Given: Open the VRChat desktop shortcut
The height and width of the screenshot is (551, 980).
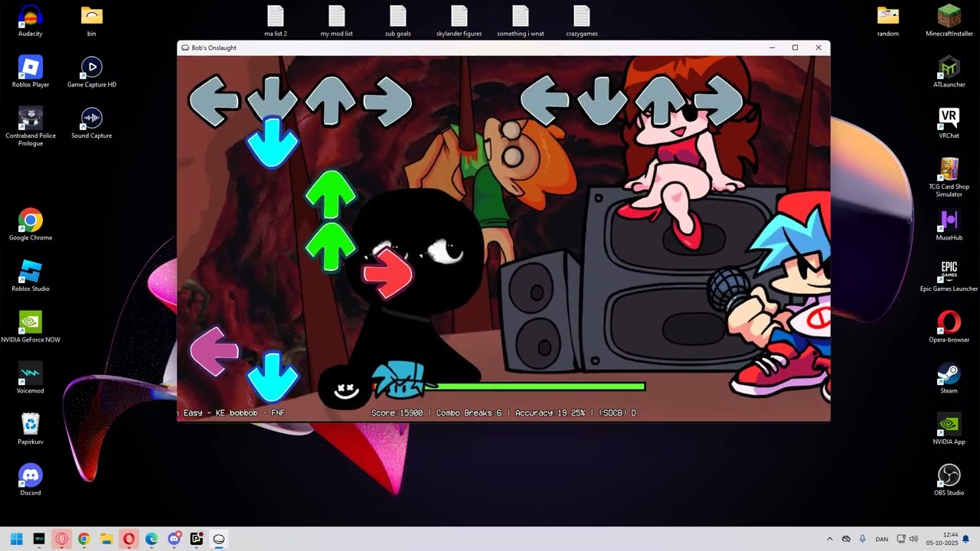Looking at the screenshot, I should coord(949,123).
